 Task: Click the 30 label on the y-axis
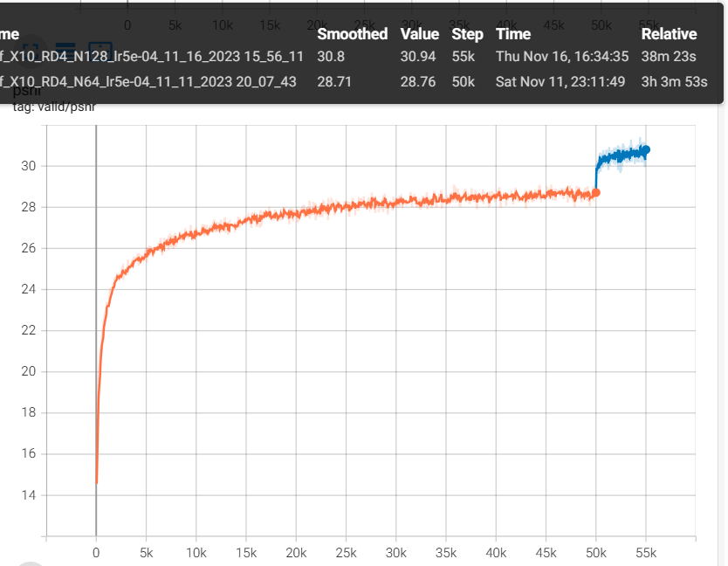tap(30, 166)
